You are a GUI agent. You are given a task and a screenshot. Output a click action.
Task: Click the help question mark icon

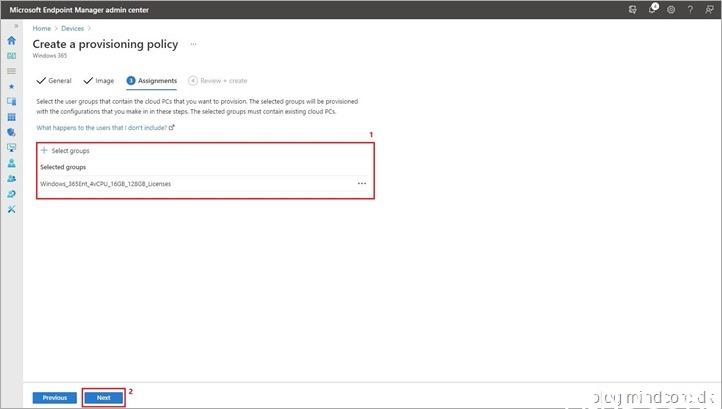click(x=690, y=9)
